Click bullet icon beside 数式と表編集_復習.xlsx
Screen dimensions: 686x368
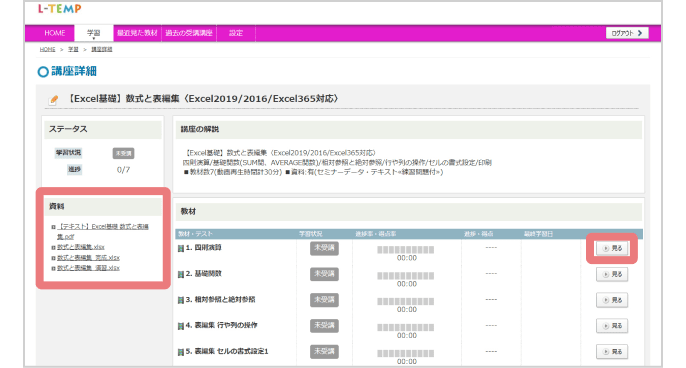[x=53, y=268]
